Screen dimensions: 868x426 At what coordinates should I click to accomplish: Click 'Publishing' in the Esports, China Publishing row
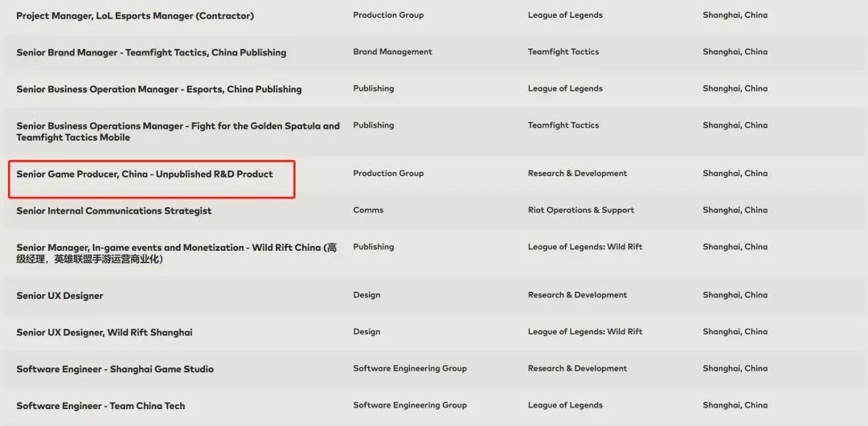(x=373, y=88)
